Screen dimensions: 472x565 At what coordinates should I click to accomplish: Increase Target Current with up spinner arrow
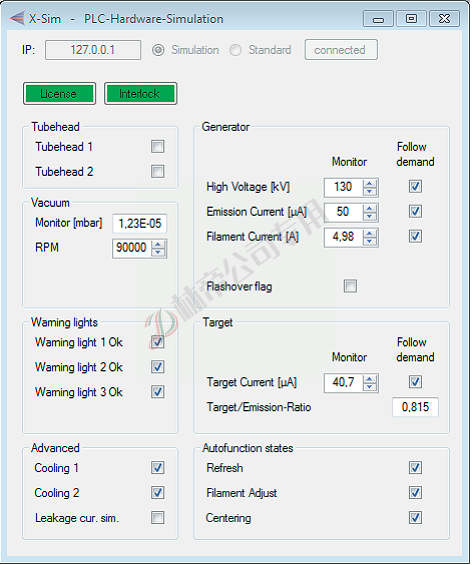pos(369,378)
